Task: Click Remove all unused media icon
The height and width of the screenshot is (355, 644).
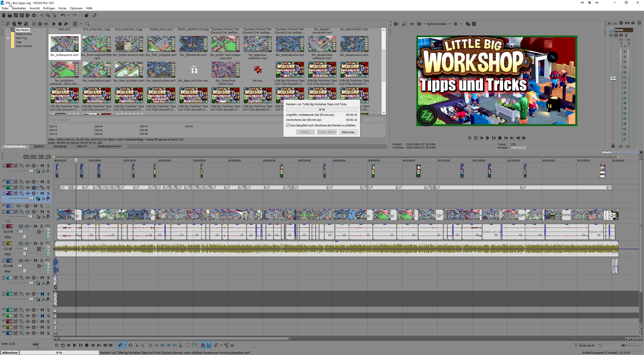Action: click(x=8, y=24)
